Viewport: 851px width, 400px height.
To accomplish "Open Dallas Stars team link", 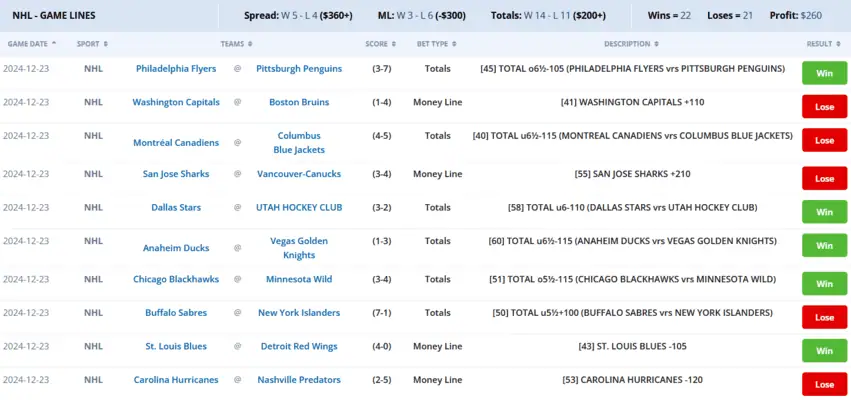I will [x=176, y=208].
